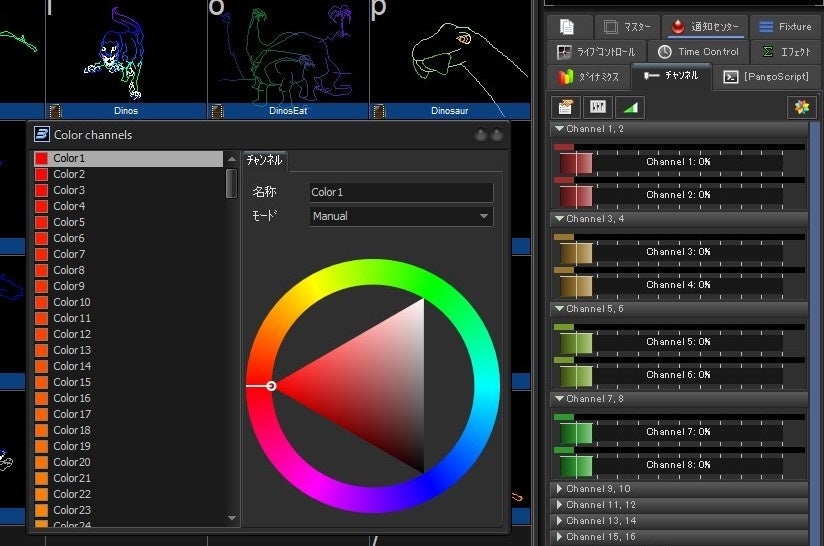Click the green ramp triangle icon
The height and width of the screenshot is (546, 824).
(x=631, y=108)
